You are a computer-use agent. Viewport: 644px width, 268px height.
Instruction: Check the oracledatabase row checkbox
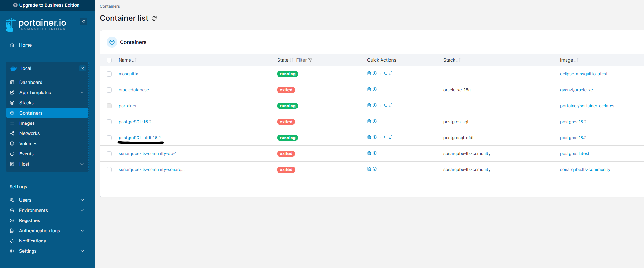click(x=109, y=90)
